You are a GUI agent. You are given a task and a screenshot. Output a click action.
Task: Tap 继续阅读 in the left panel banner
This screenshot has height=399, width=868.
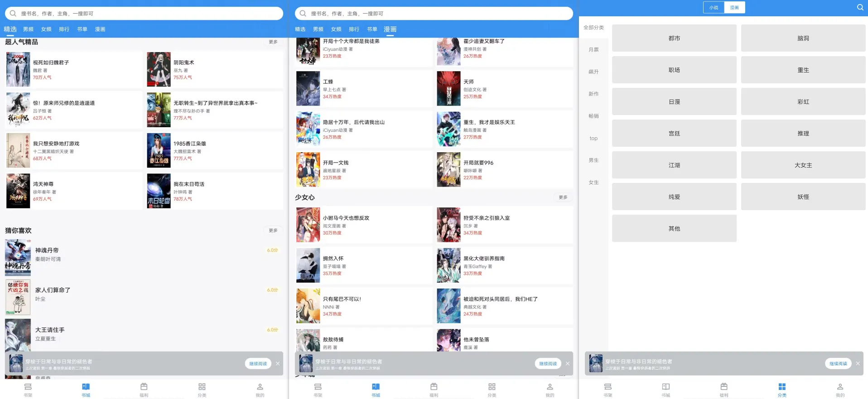coord(258,364)
